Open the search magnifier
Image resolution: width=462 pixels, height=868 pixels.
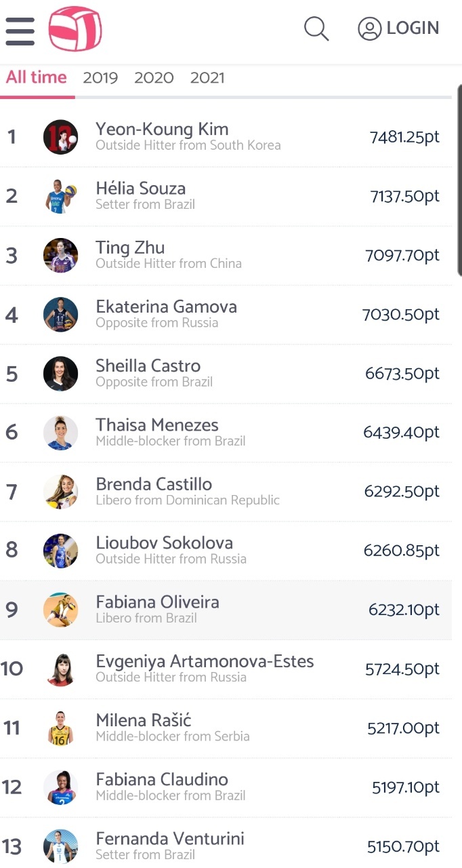pos(316,28)
